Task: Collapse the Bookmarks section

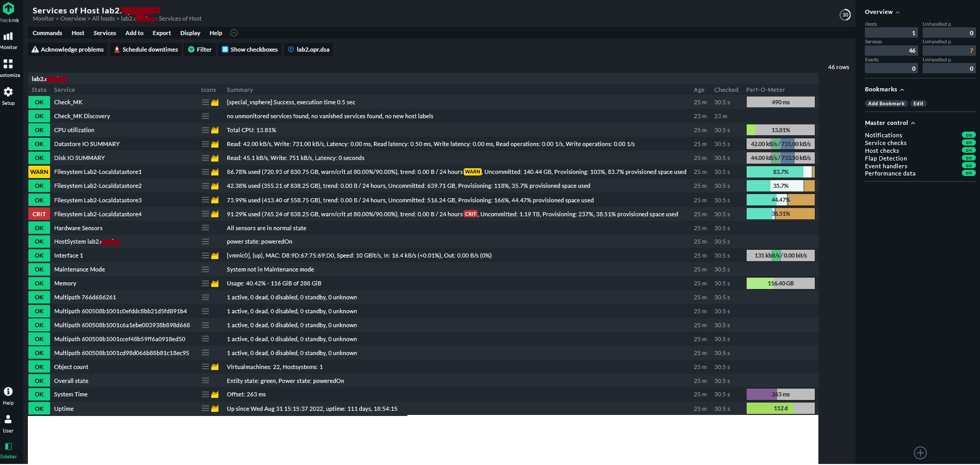Action: click(x=903, y=89)
